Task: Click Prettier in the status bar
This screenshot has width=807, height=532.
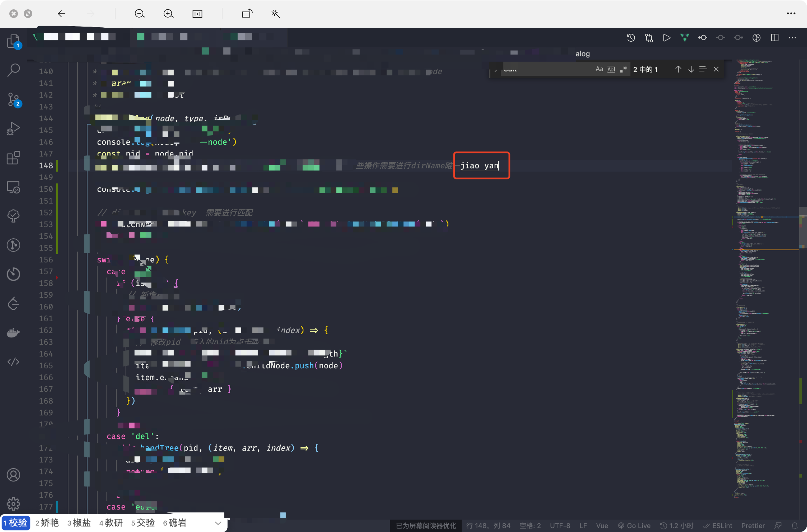Action: point(753,526)
